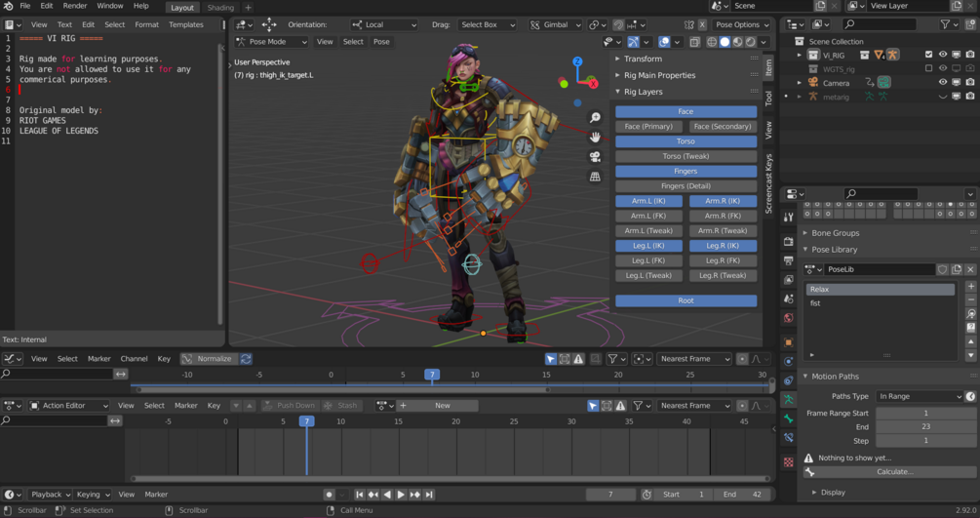This screenshot has width=980, height=518.
Task: Enable the WGTS_rig collection checkbox
Action: [x=928, y=68]
